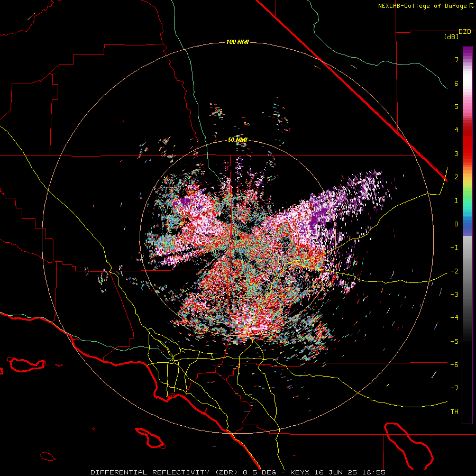The width and height of the screenshot is (476, 476).
Task: Click the -7 value on the color scale
Action: (x=454, y=388)
